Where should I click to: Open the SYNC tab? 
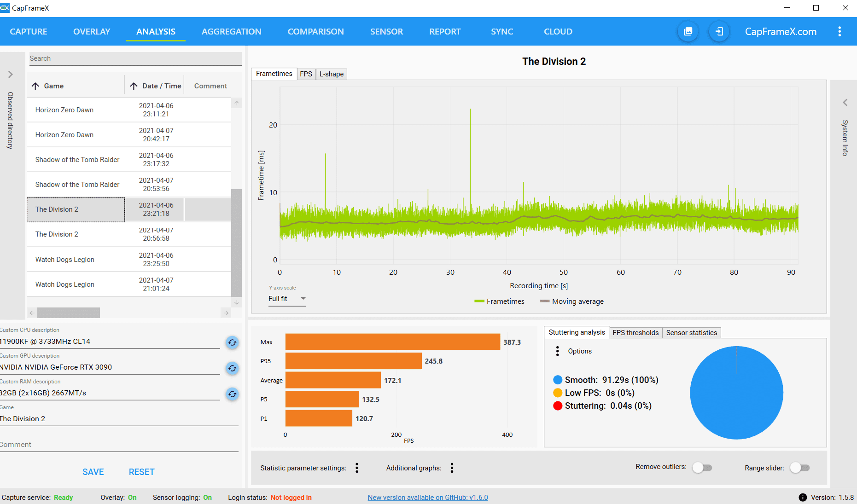click(x=502, y=31)
